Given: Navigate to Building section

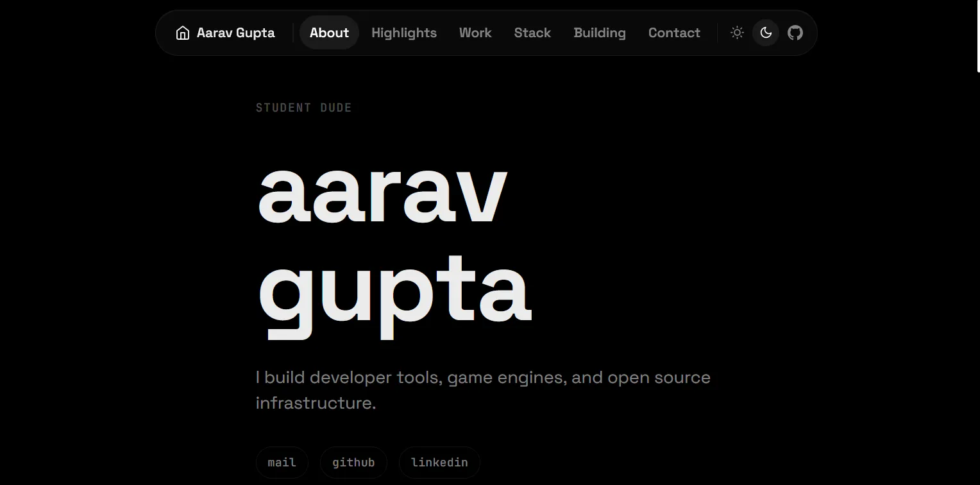Looking at the screenshot, I should point(600,33).
